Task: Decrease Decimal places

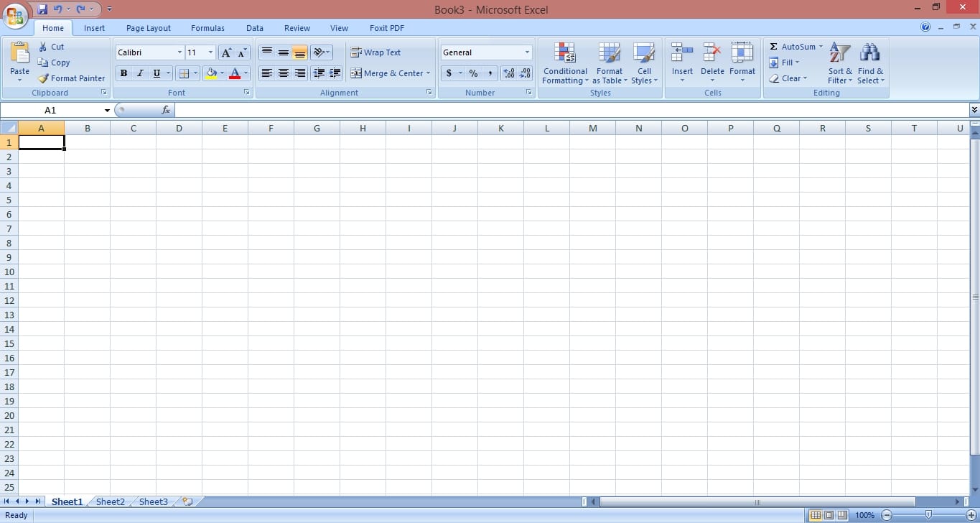Action: (525, 73)
